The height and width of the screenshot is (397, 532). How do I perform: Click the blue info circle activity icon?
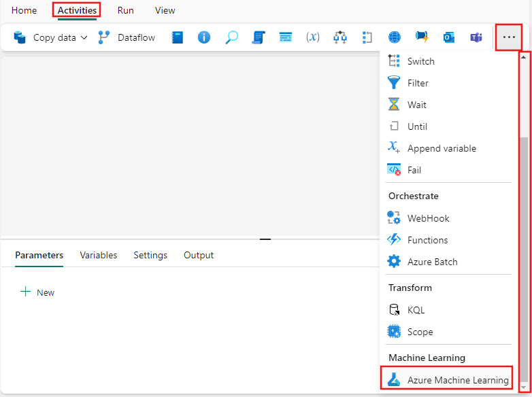(x=204, y=37)
